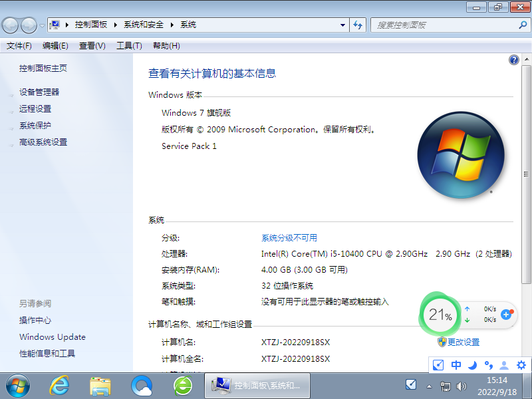The width and height of the screenshot is (532, 399).
Task: Open the 工具(T) menu
Action: (x=129, y=46)
